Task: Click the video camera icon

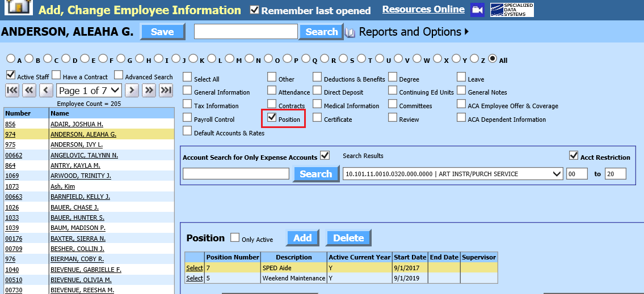Action: [478, 10]
